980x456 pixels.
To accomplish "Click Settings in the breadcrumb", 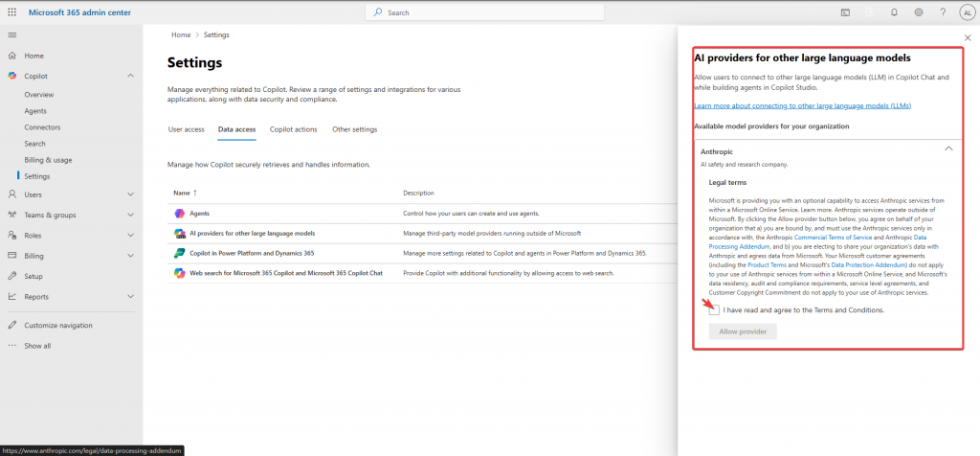I will click(216, 35).
